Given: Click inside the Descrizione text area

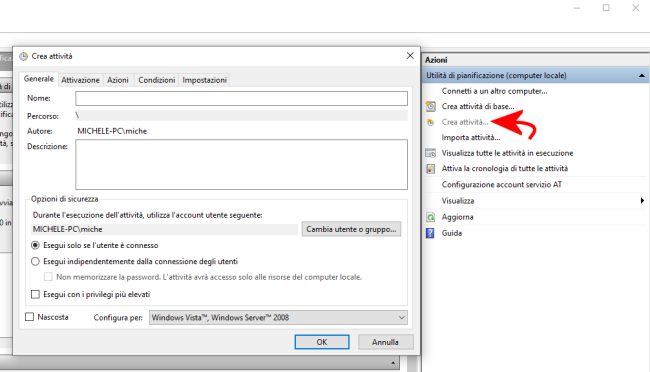Looking at the screenshot, I should (x=241, y=164).
